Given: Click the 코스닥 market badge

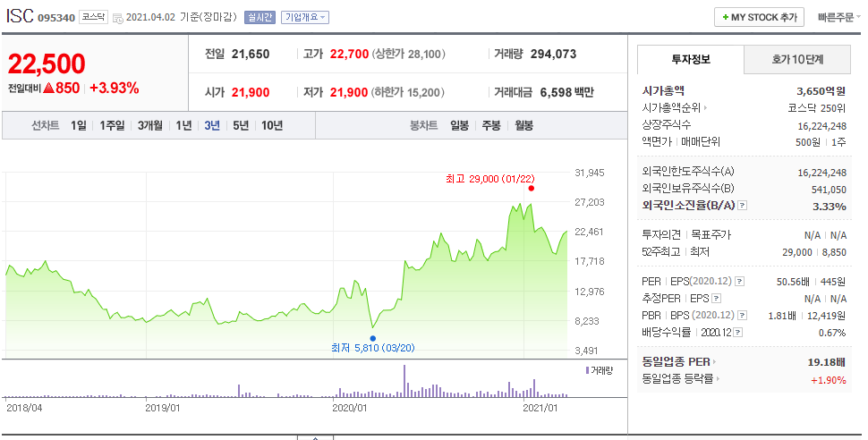Looking at the screenshot, I should (92, 17).
